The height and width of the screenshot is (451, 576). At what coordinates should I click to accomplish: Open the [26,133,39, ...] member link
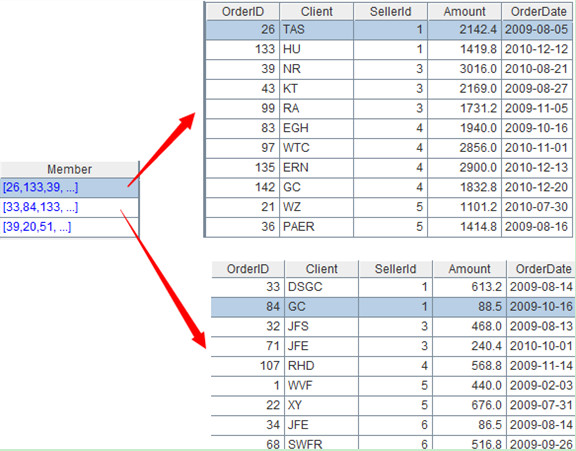(x=40, y=187)
